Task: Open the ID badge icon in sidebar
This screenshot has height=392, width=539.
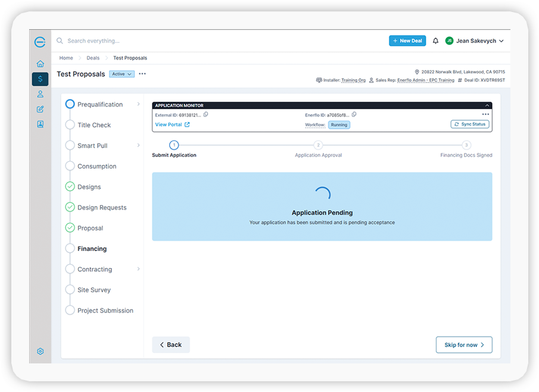Action: click(x=40, y=123)
